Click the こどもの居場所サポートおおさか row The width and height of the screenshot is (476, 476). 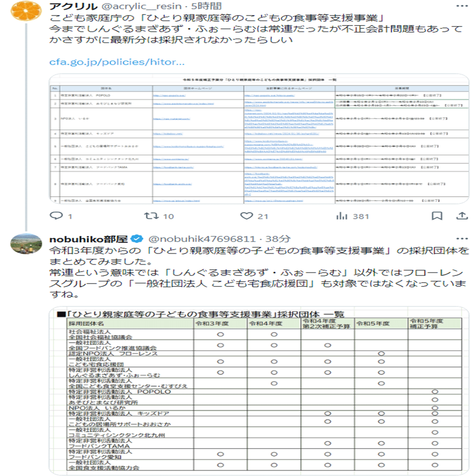tap(264, 422)
